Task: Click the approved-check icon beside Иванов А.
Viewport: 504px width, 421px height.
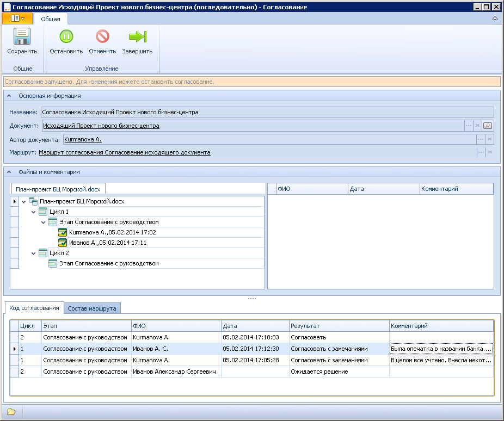Action: tap(63, 243)
